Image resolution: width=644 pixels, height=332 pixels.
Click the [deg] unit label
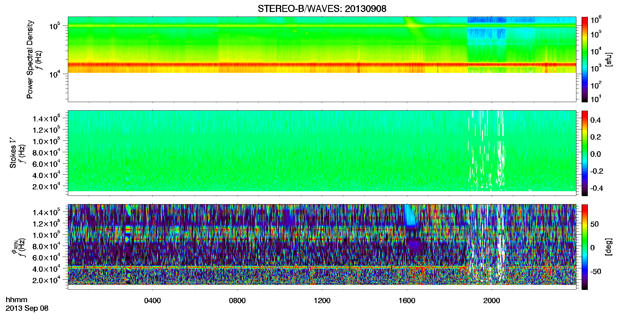pos(609,247)
